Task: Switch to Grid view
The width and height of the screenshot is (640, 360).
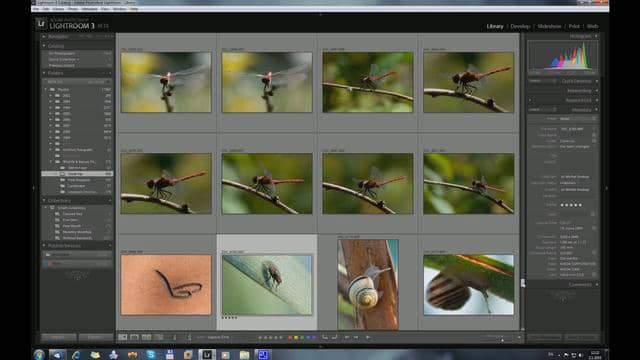Action: point(122,337)
